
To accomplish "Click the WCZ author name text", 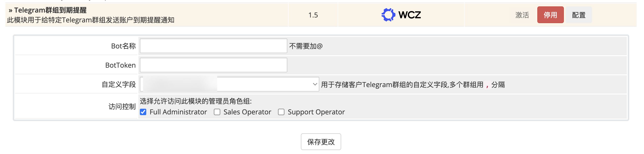I will [x=410, y=15].
